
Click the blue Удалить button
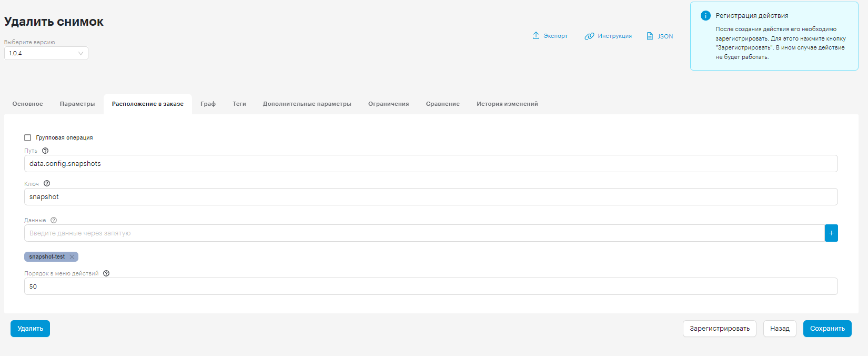31,329
